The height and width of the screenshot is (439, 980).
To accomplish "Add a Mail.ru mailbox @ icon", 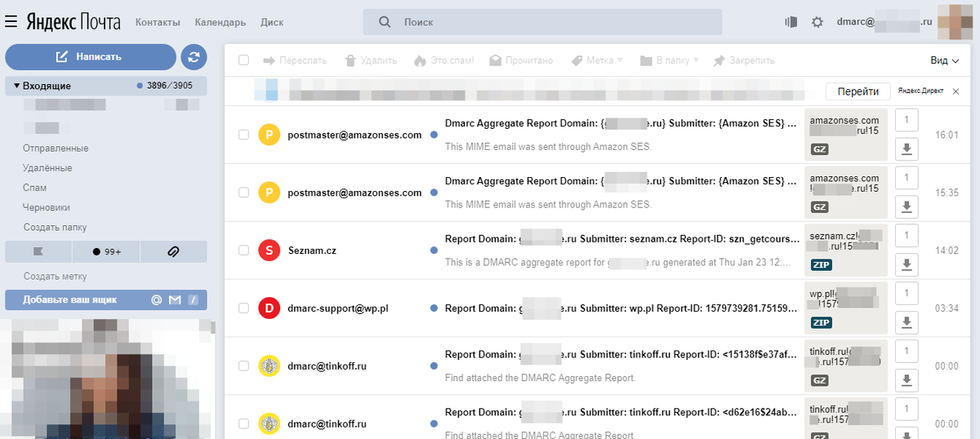I will tap(157, 299).
